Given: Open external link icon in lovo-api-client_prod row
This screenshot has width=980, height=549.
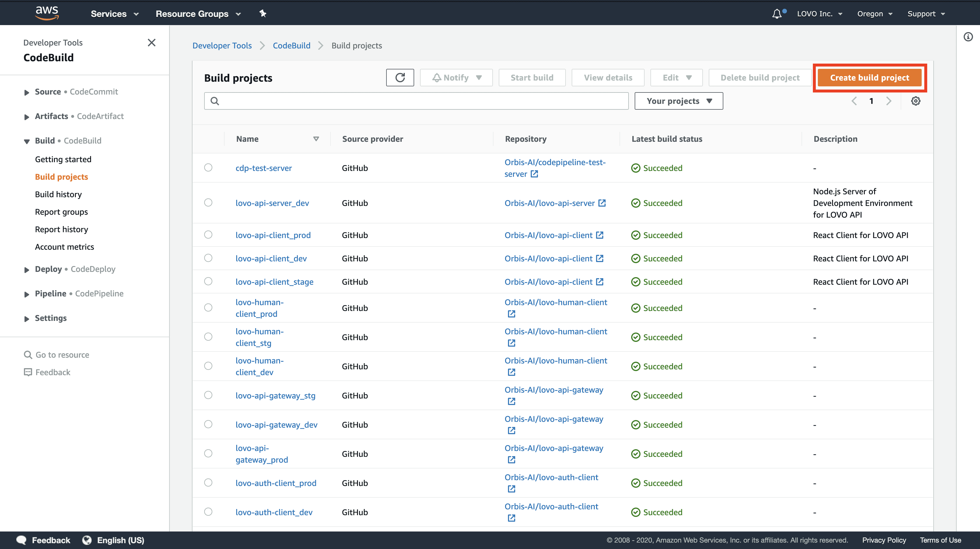Looking at the screenshot, I should click(600, 235).
